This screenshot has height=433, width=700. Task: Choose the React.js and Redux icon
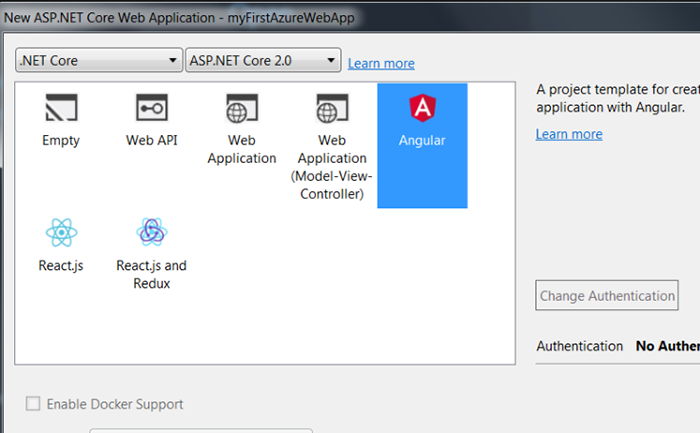151,233
